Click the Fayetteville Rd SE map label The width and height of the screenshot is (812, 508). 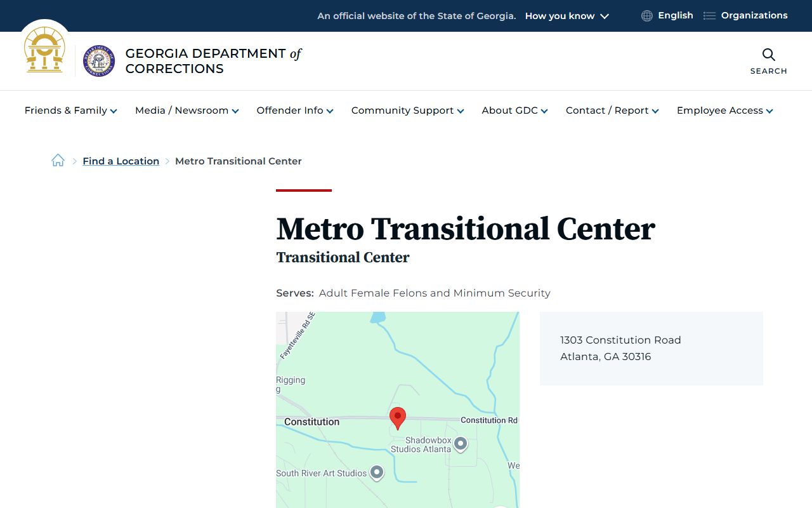click(x=298, y=335)
